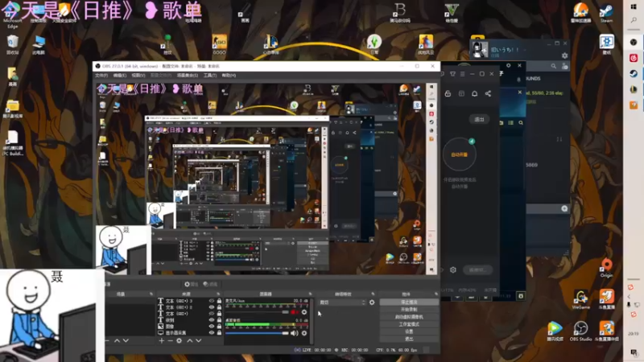Open Steam friends list settings gear

pyautogui.click(x=565, y=56)
